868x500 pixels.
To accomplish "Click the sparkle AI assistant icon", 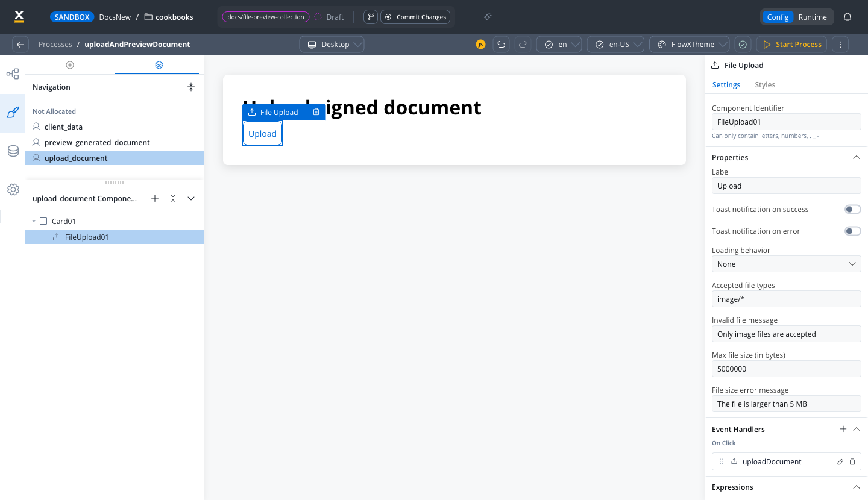I will (x=488, y=17).
